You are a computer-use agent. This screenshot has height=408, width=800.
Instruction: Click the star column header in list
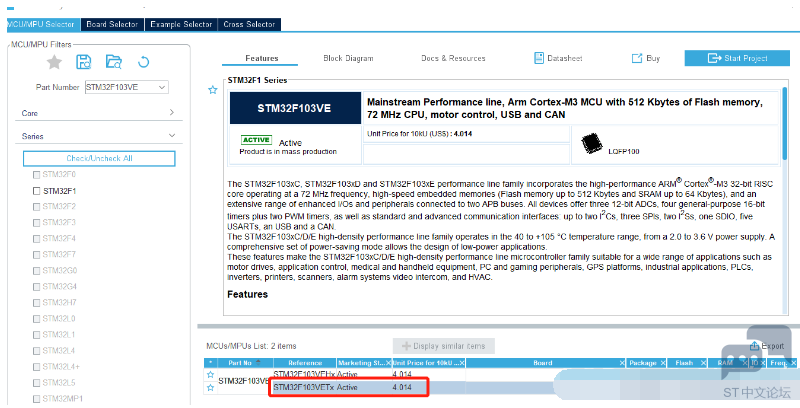click(x=210, y=363)
